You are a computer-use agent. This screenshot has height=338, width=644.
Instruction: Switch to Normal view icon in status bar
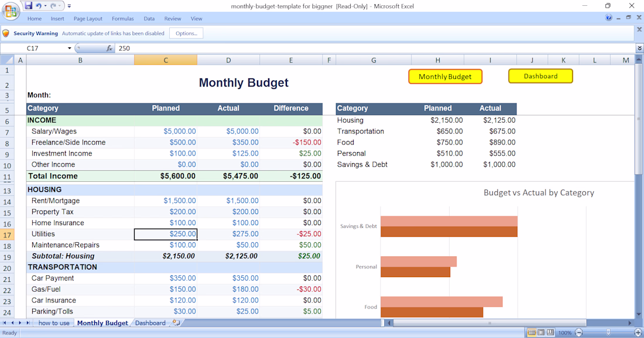click(x=532, y=333)
